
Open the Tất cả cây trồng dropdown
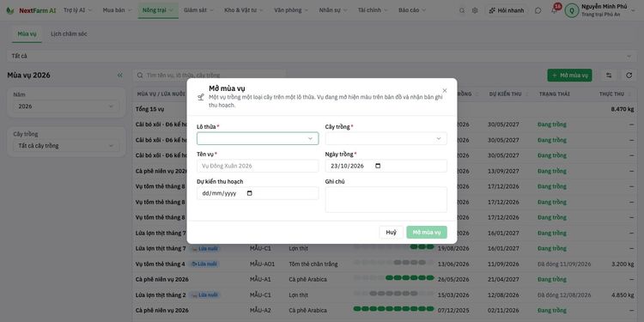(66, 146)
